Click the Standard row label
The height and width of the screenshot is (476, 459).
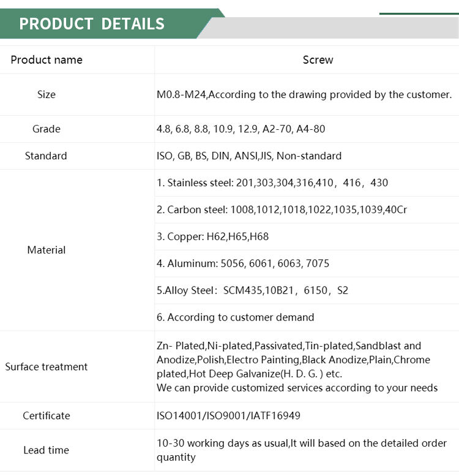click(46, 156)
